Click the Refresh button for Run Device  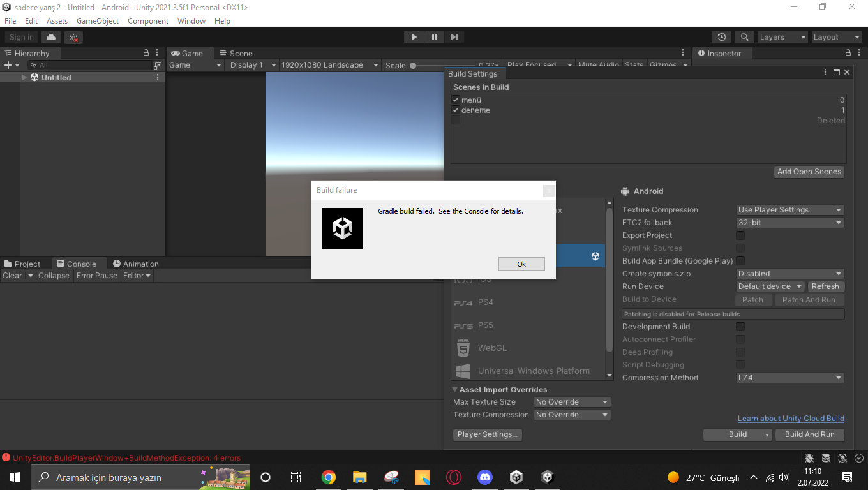825,286
